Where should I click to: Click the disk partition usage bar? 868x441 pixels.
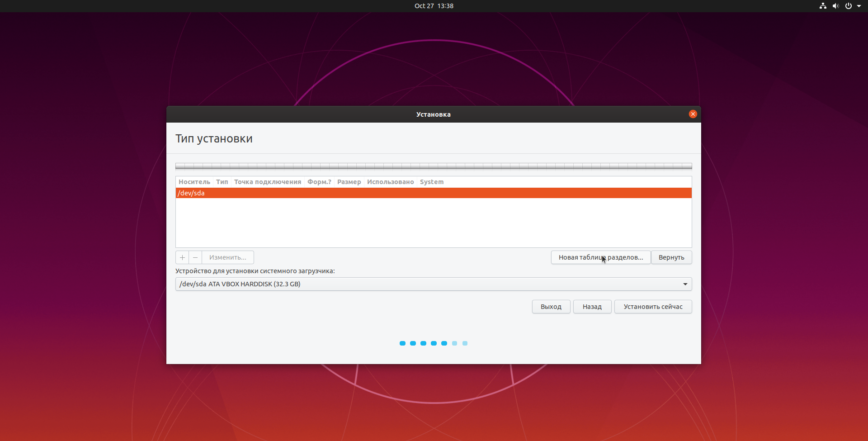434,166
